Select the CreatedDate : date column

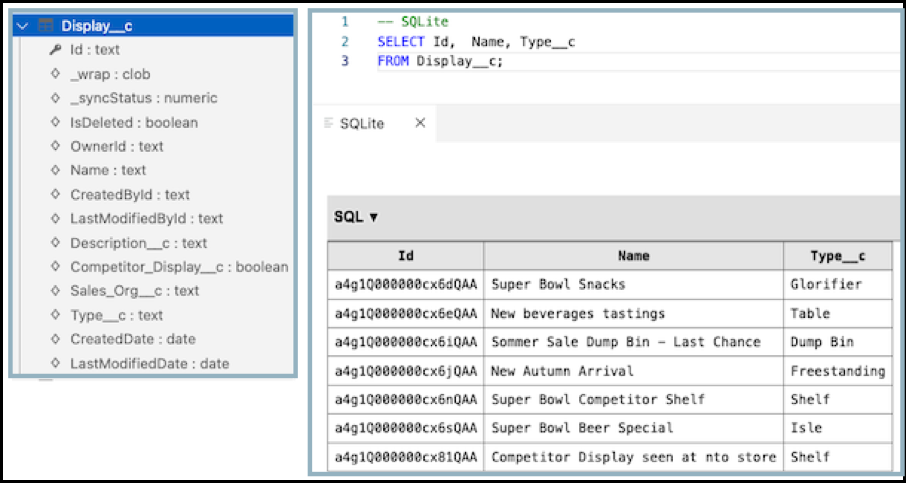point(133,339)
